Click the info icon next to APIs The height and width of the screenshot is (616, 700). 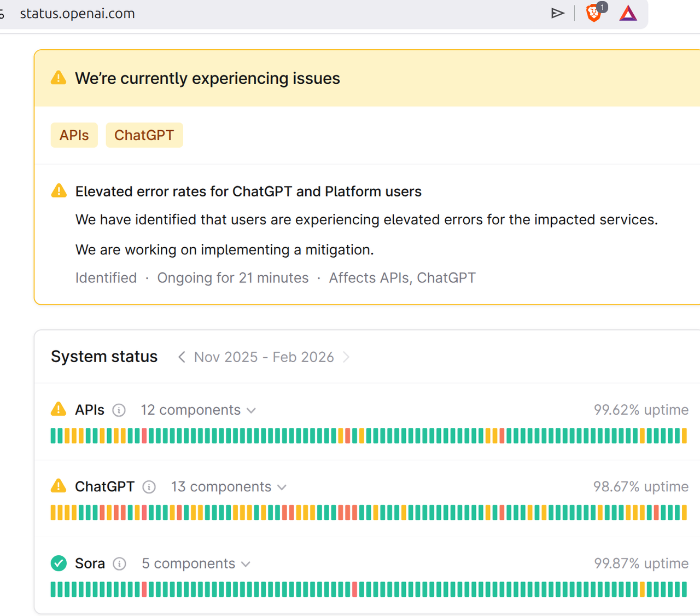coord(119,410)
